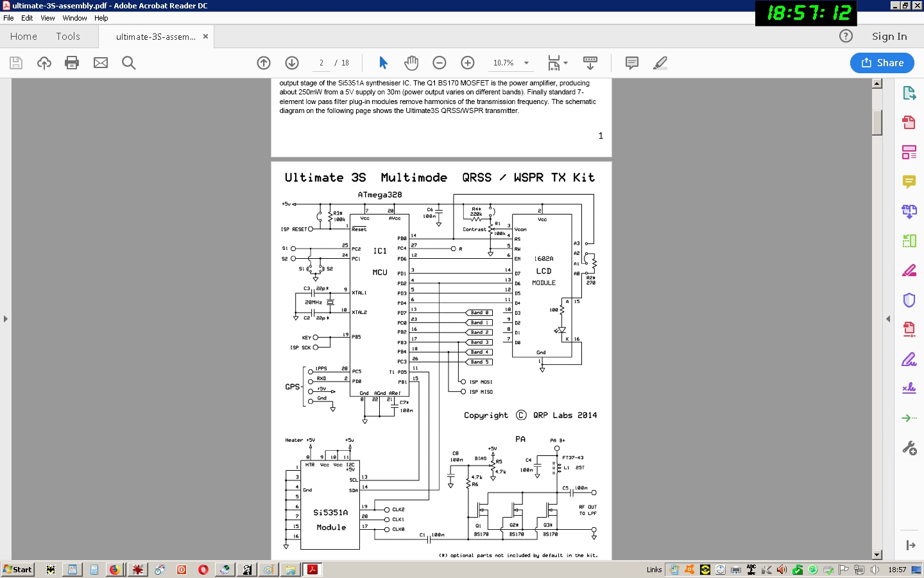Select Adobe Acrobat taskbar button
The width and height of the screenshot is (924, 578).
312,570
